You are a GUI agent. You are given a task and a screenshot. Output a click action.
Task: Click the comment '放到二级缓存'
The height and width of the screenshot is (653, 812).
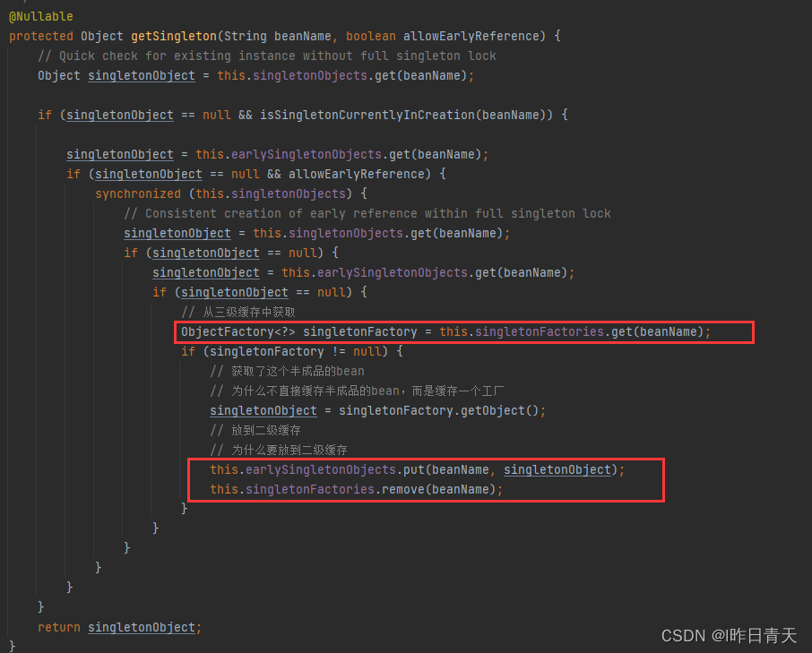(x=255, y=431)
